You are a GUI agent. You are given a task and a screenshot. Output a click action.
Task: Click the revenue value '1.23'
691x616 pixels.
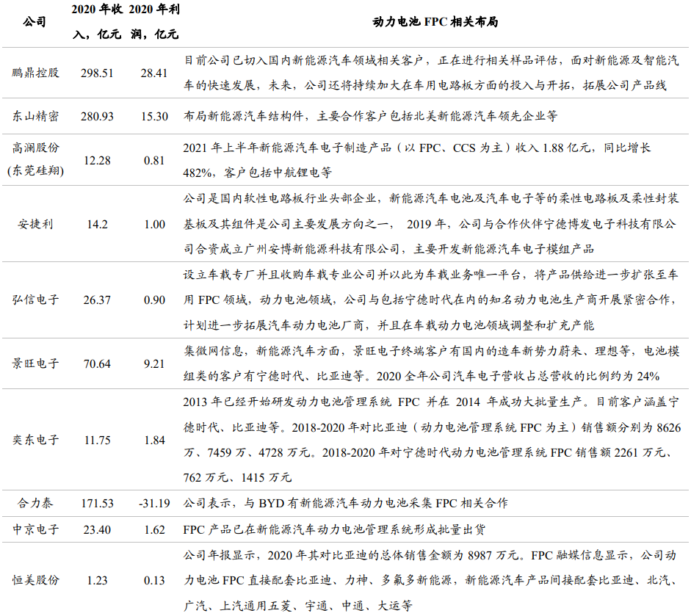(97, 580)
